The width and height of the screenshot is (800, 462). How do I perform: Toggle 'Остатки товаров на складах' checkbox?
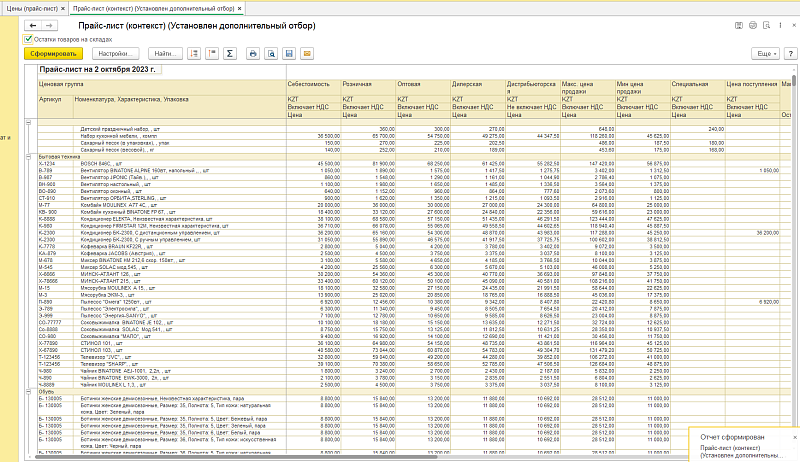coord(28,38)
